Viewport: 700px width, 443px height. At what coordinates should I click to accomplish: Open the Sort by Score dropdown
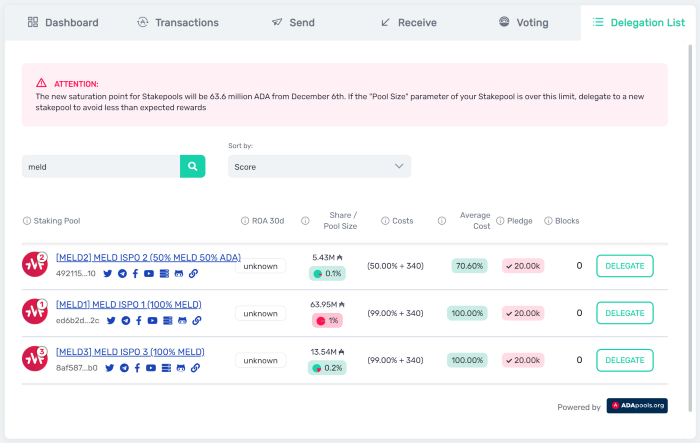tap(319, 166)
